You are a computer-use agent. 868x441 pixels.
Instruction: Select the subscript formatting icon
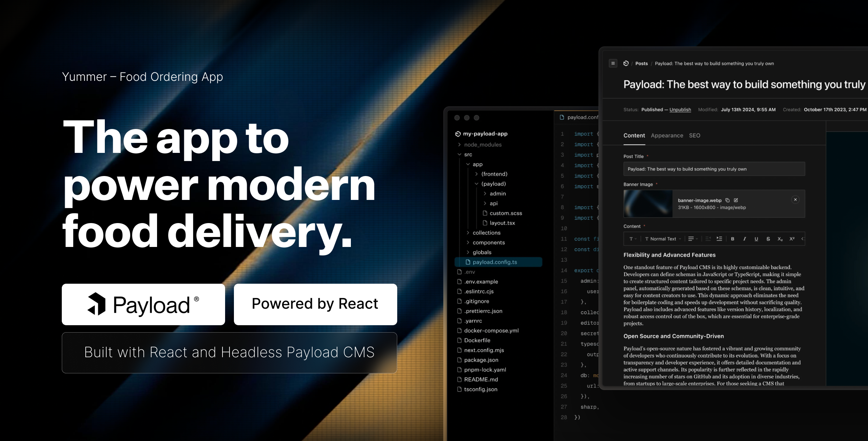coord(780,239)
